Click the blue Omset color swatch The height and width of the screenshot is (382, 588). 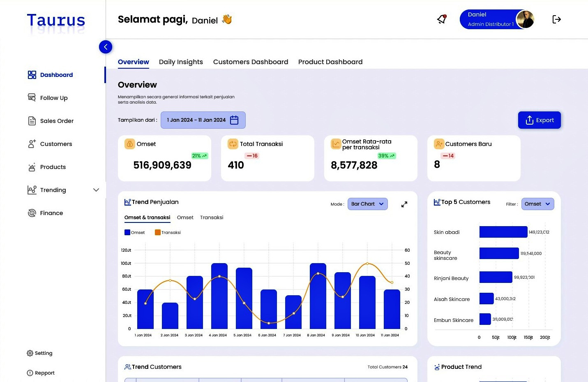pos(127,232)
